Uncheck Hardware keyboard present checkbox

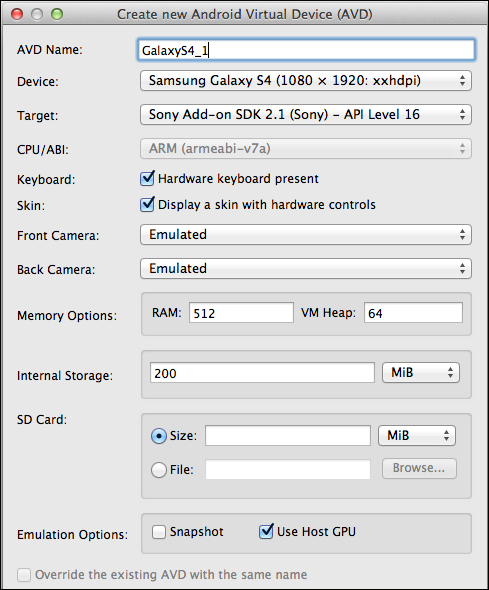point(147,178)
